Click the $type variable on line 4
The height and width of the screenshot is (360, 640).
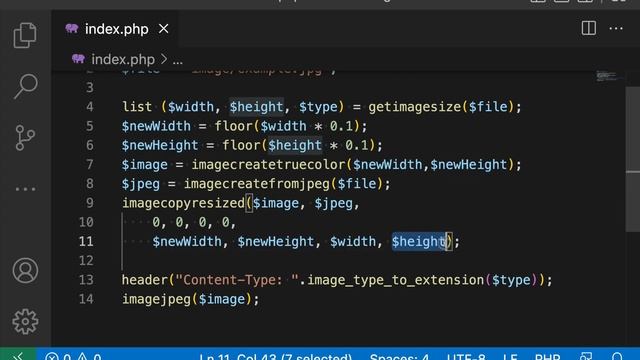(x=318, y=107)
